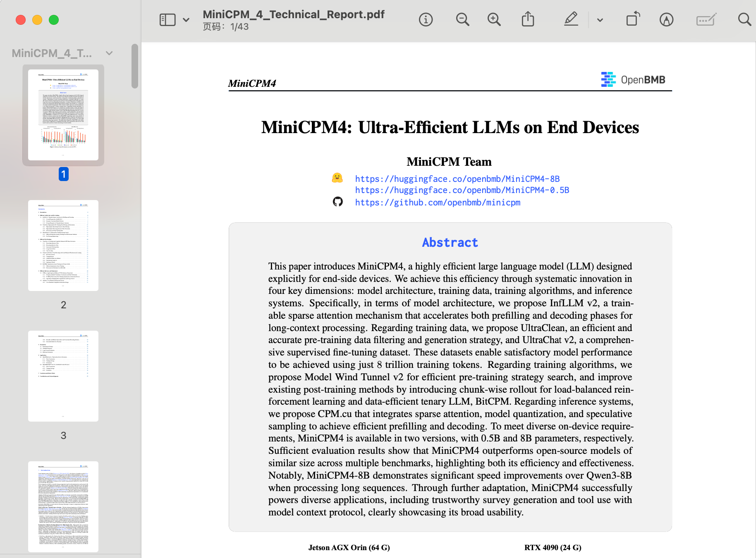Open the MiniCPM4-0.5B Hugging Face link

tap(462, 190)
